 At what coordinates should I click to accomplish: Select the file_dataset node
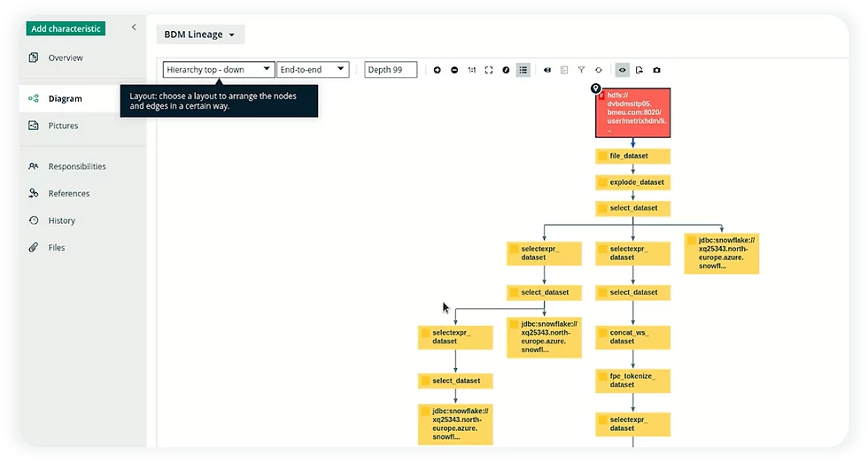(x=632, y=156)
